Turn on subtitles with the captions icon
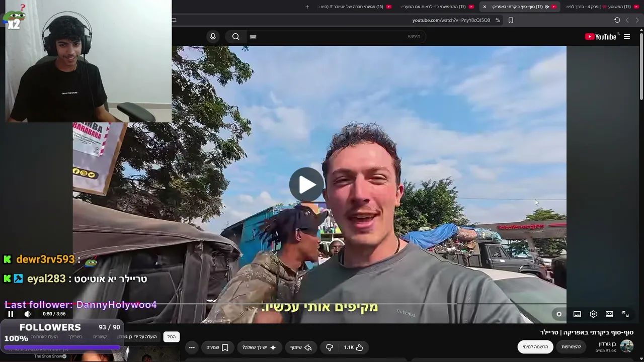 (577, 314)
